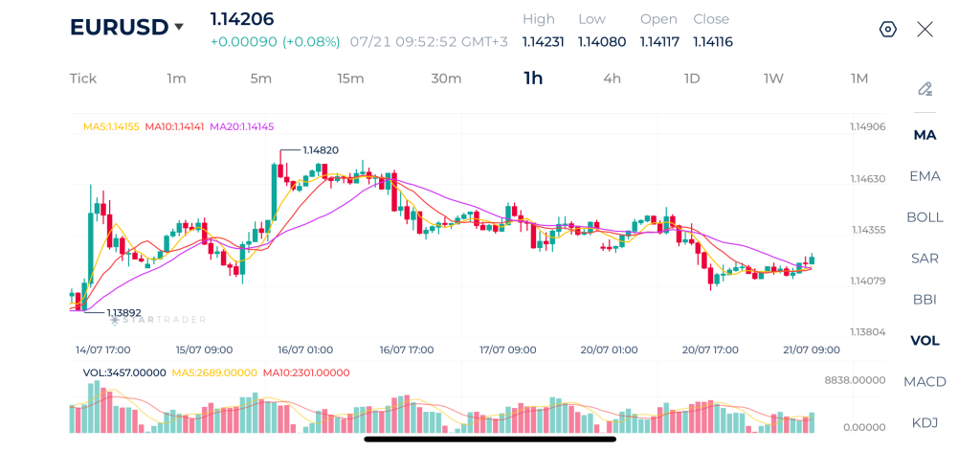Select the 1m timeframe tab

pos(176,79)
